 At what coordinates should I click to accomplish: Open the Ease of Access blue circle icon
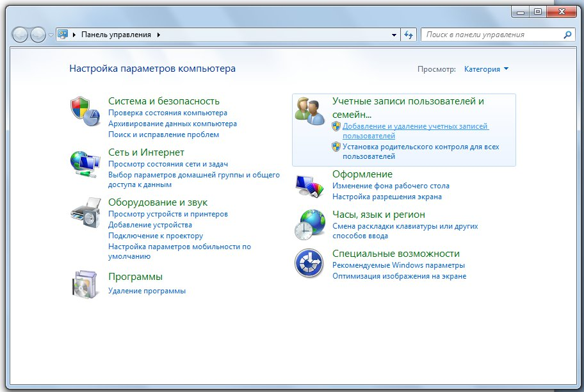point(309,263)
